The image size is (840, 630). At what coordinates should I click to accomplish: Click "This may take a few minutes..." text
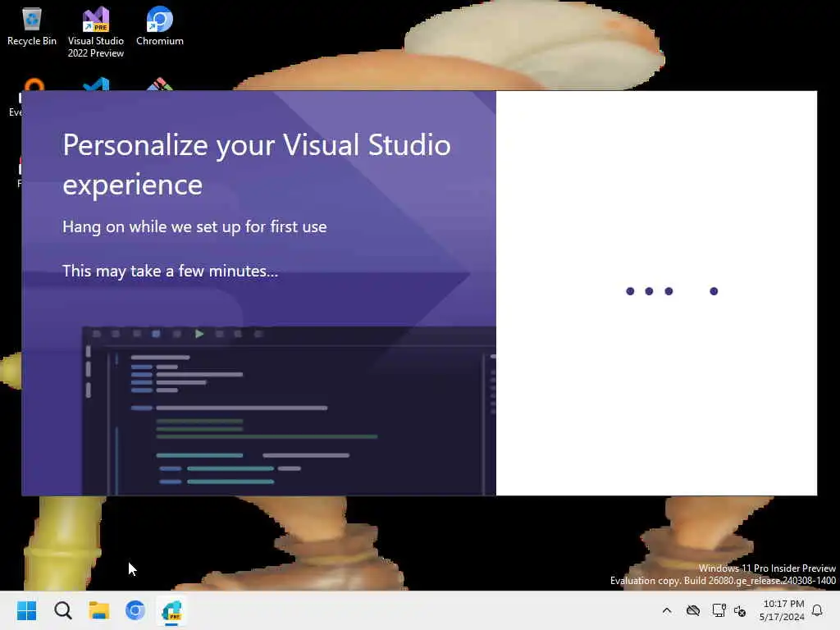coord(171,271)
